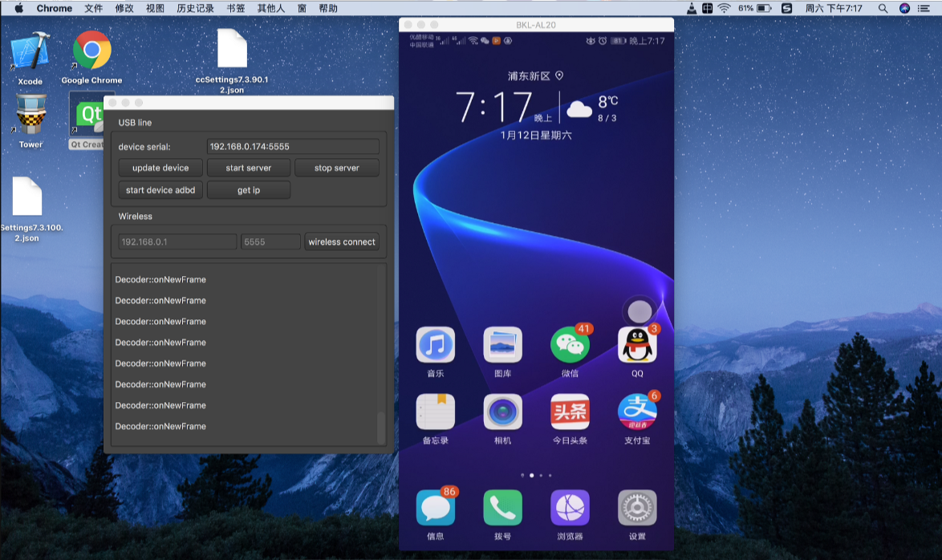Viewport: 942px width, 560px height.
Task: Open the Xcode desktop icon
Action: (x=30, y=50)
